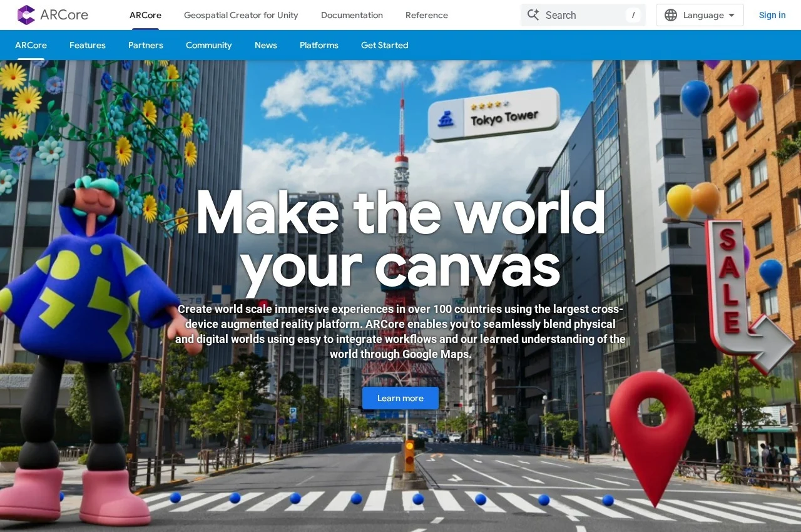Open the Features menu item

(x=88, y=45)
